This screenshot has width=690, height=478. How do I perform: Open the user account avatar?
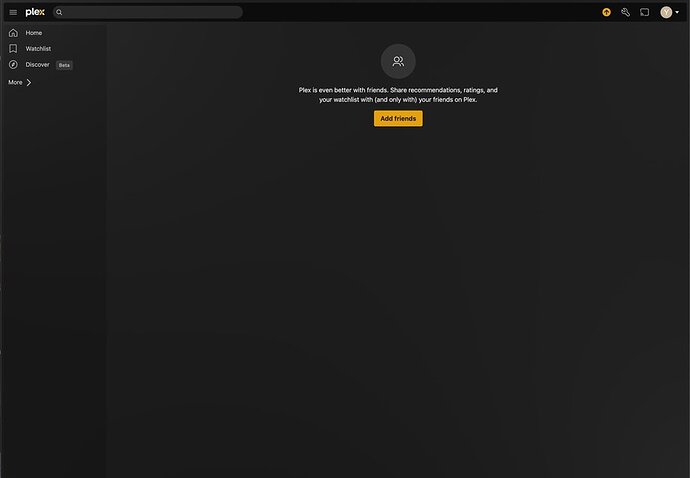[x=666, y=12]
